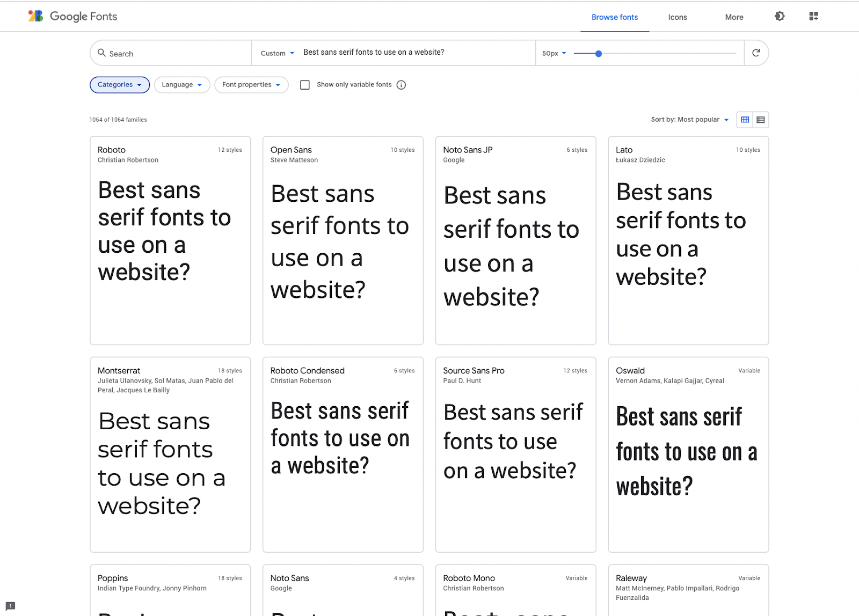Image resolution: width=859 pixels, height=616 pixels.
Task: Click Montserrat's 18 styles label
Action: coord(230,371)
